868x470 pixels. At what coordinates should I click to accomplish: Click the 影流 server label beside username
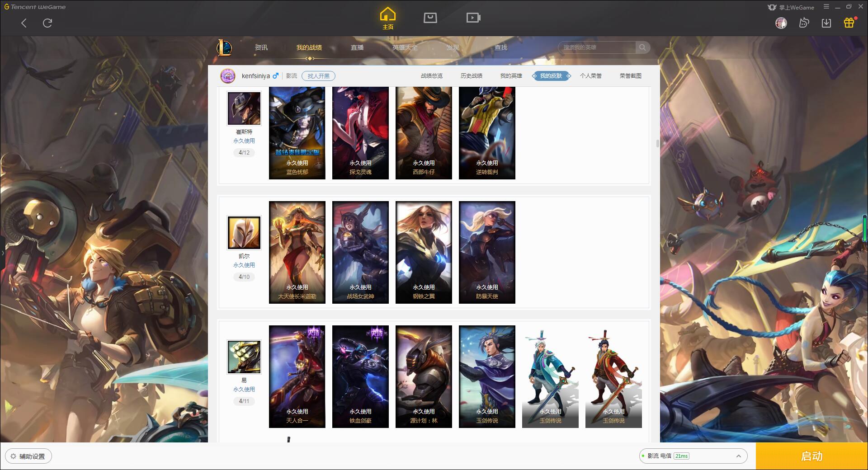(x=292, y=76)
